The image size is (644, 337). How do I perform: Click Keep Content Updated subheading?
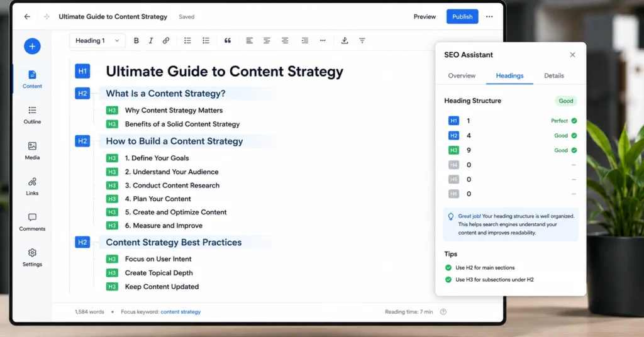(x=162, y=287)
